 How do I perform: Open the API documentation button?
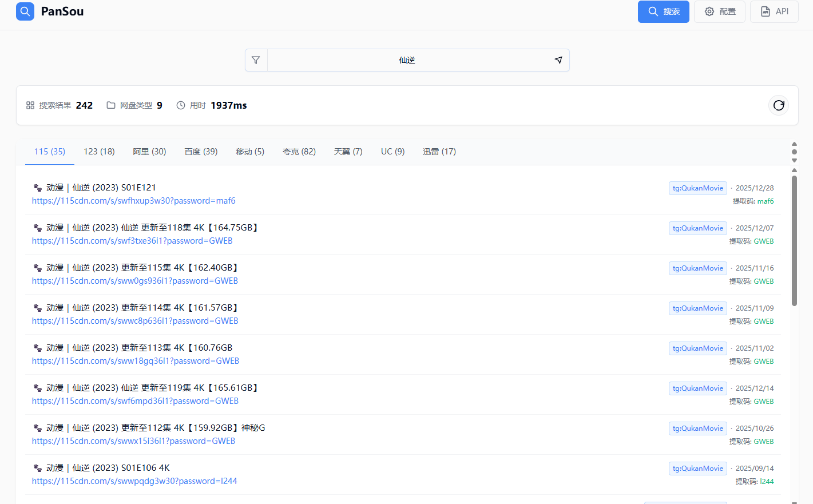774,11
